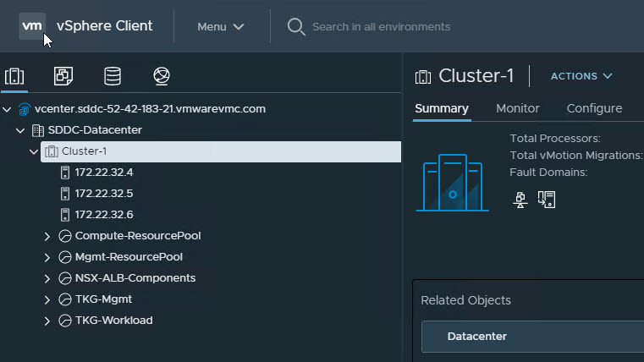
Task: Open the Networking inventory view icon
Action: (162, 76)
